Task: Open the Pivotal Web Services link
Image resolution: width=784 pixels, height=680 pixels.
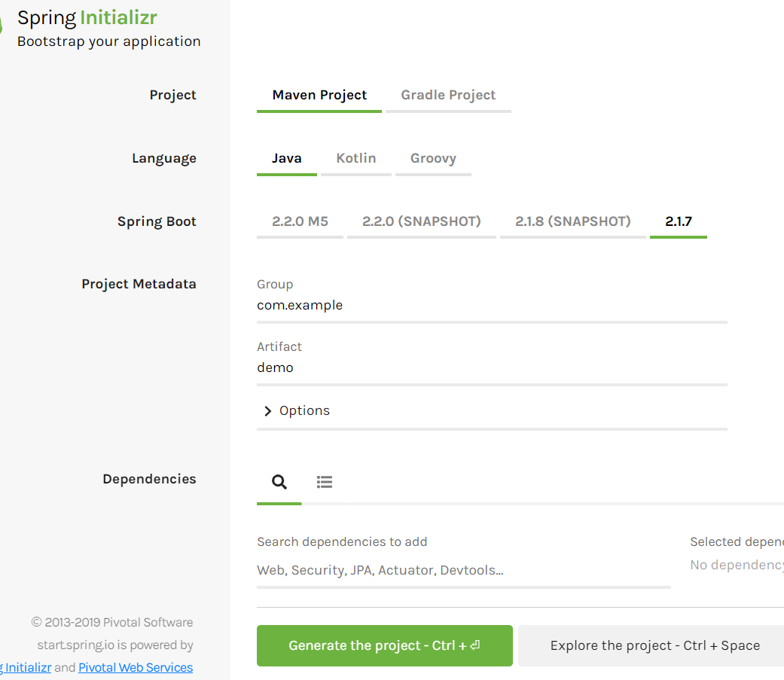Action: point(136,667)
